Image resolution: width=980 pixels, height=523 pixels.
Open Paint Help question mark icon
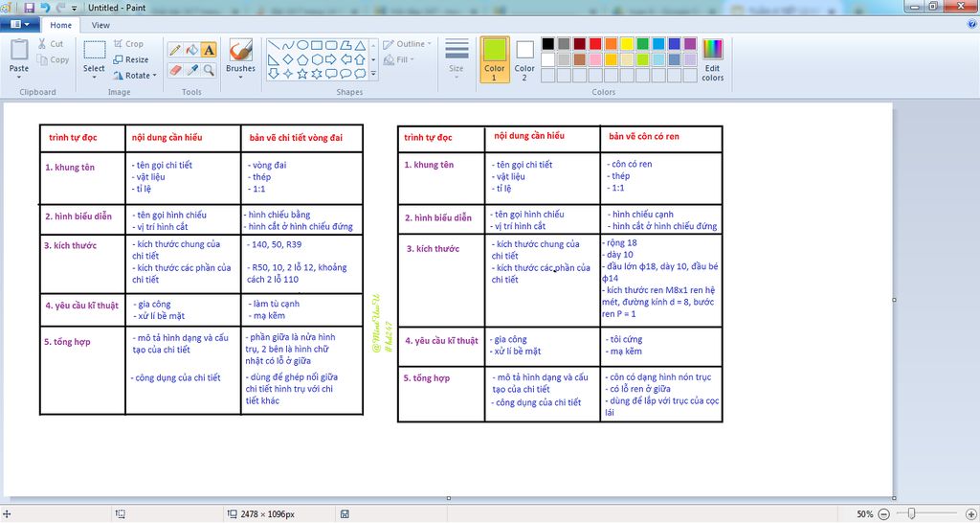click(x=972, y=24)
